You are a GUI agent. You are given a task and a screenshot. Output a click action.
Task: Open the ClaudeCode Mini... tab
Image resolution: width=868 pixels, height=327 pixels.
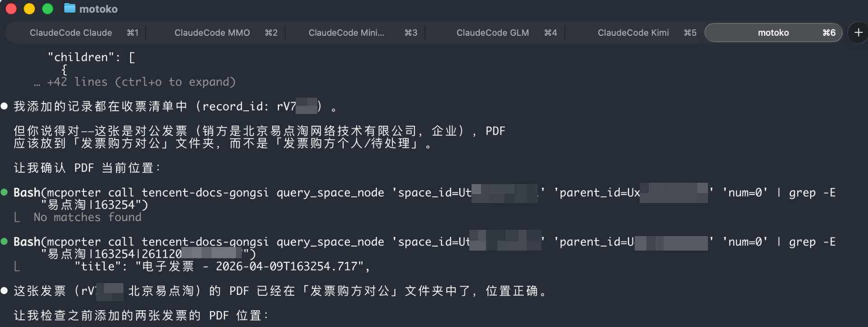click(346, 33)
